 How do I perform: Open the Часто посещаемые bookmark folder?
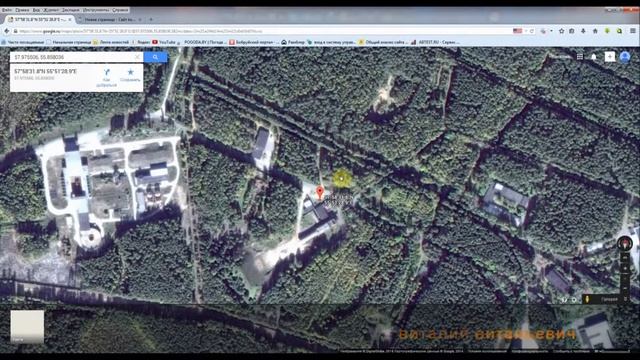22,42
